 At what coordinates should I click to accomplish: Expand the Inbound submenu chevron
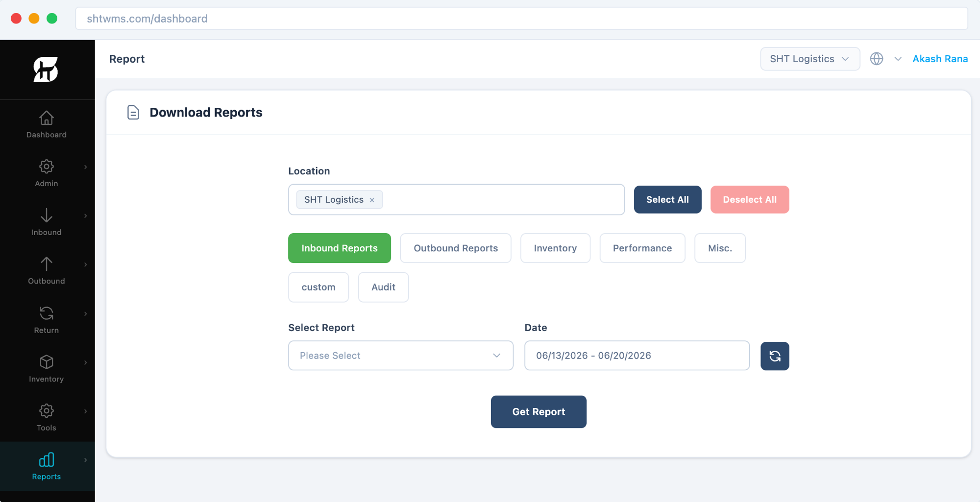[x=86, y=216]
